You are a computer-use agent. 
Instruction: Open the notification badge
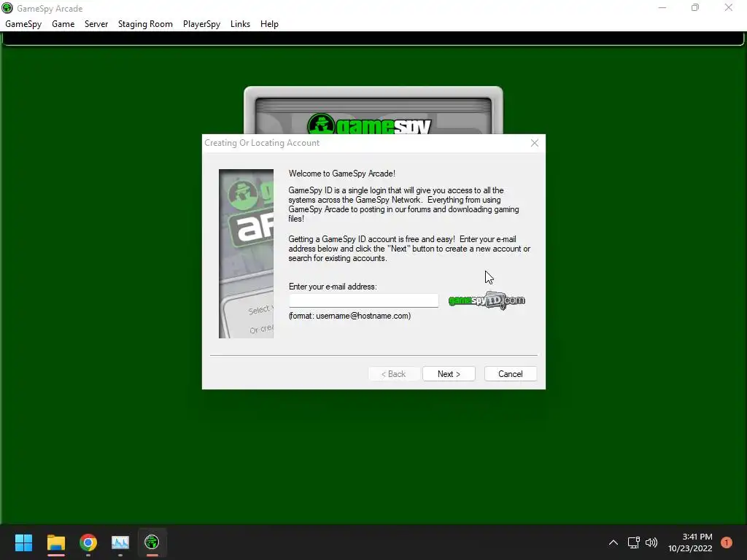pyautogui.click(x=727, y=542)
